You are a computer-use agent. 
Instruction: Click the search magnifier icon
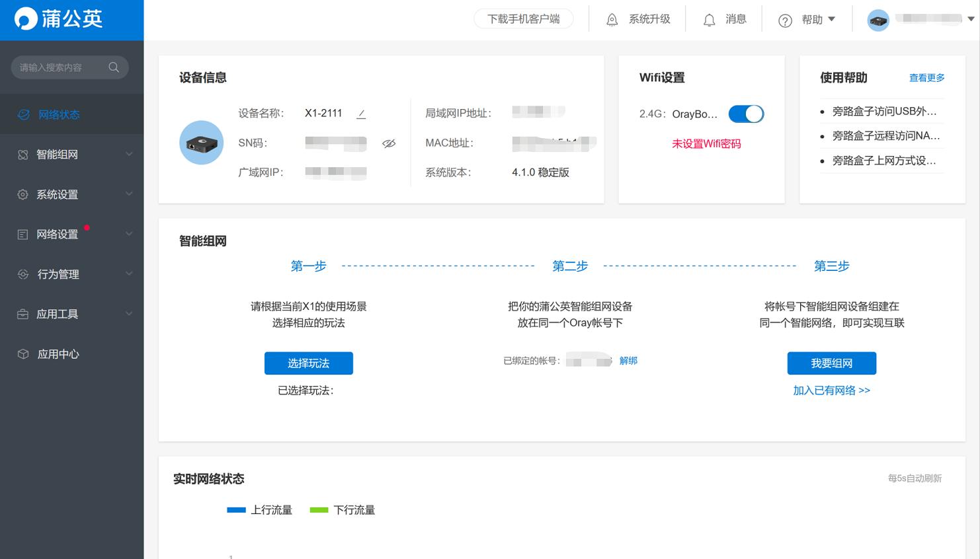tap(113, 67)
